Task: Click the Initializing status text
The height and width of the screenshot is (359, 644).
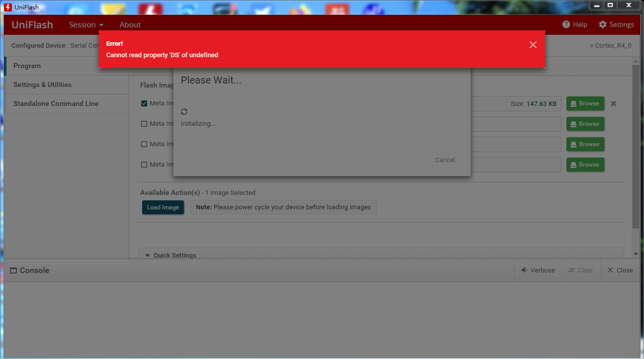Action: [x=198, y=123]
